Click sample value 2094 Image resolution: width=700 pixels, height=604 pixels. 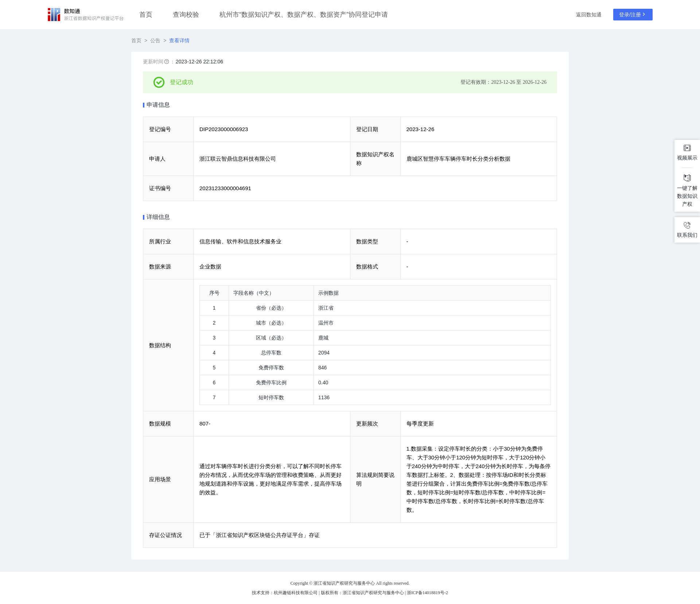tap(324, 353)
